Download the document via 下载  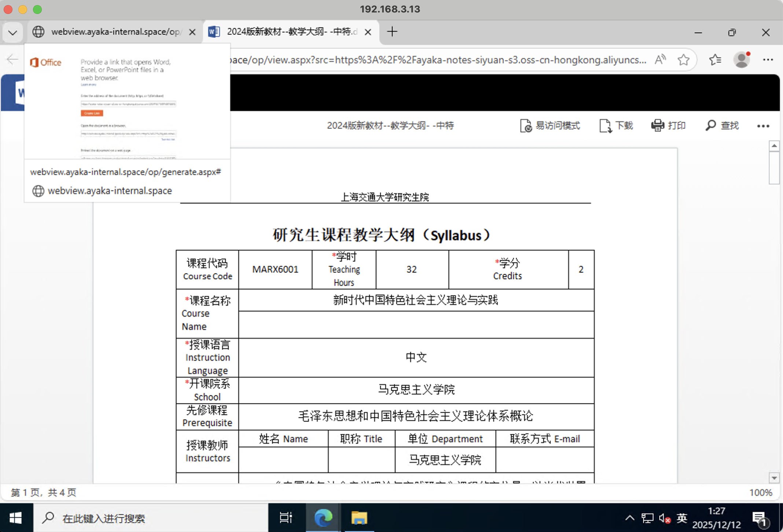tap(616, 126)
